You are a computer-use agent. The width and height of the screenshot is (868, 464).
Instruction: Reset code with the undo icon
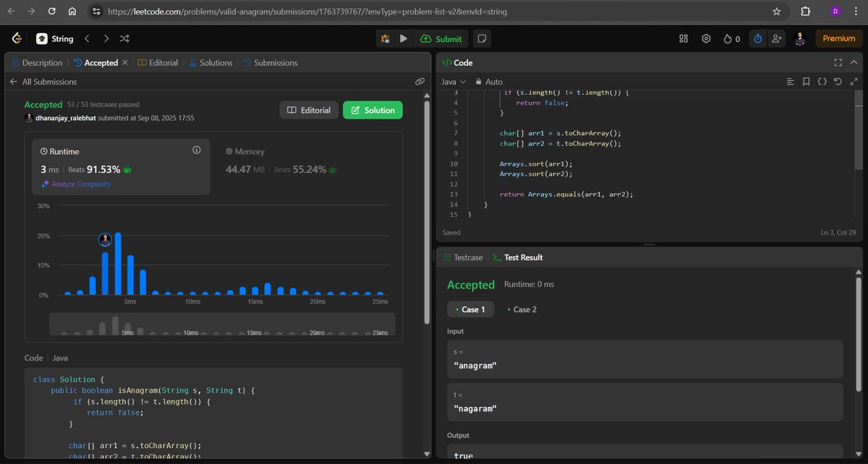pyautogui.click(x=838, y=82)
